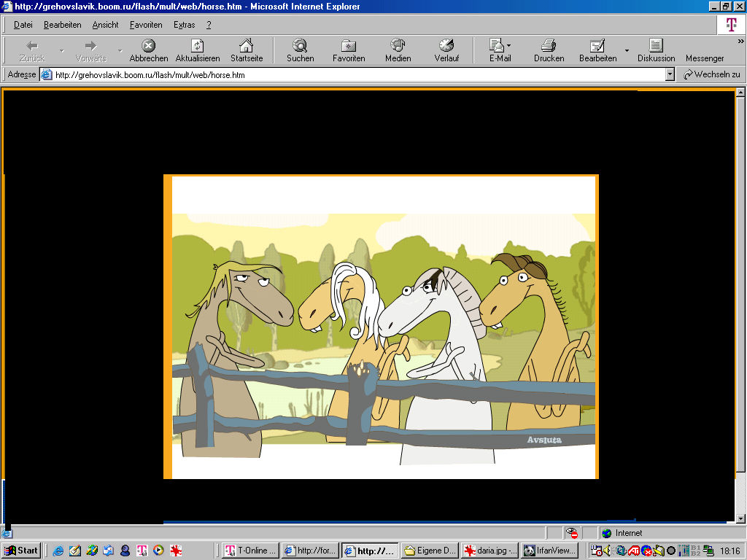
Task: Show more toolbar buttons chevron
Action: (x=740, y=42)
